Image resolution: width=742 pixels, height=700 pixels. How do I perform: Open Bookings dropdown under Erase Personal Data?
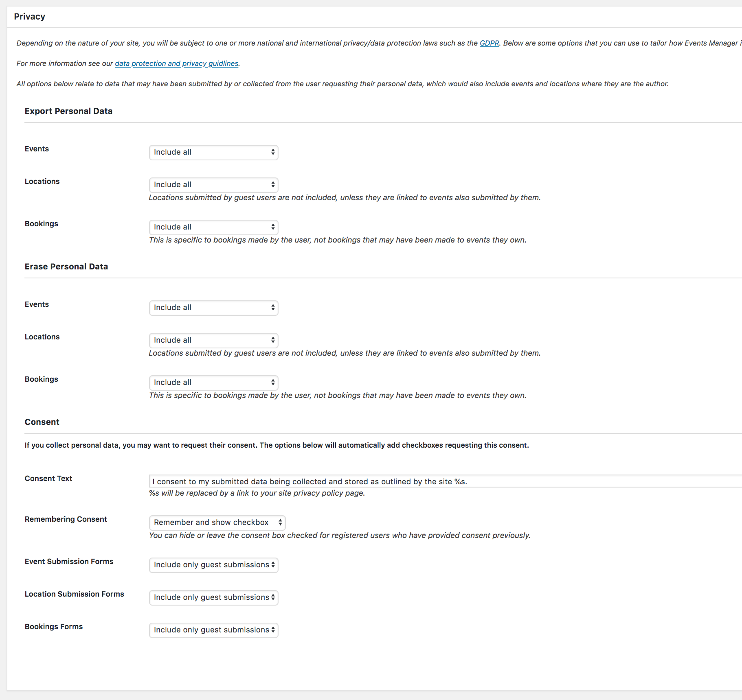(213, 383)
